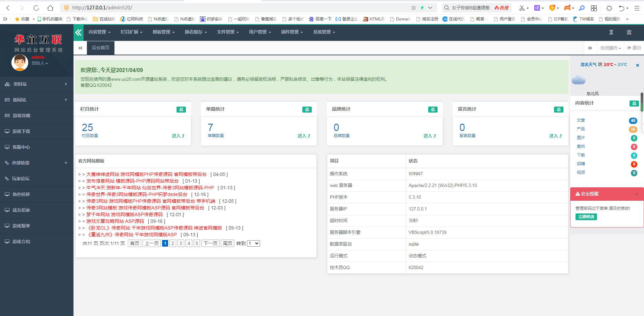
Task: Open 游戏下载 in sidebar
Action: pyautogui.click(x=37, y=131)
